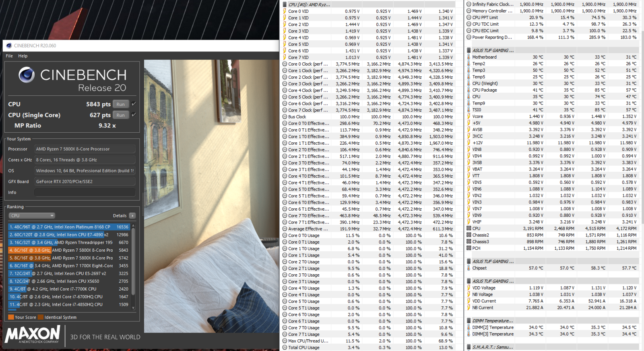Click voltage icon beside Core 0 VID

(x=285, y=11)
